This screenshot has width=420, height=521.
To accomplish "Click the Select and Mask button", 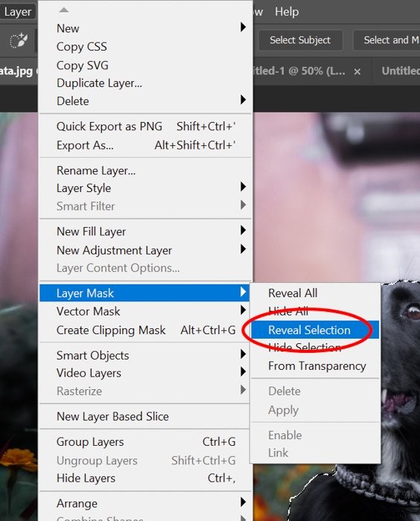I will 388,40.
